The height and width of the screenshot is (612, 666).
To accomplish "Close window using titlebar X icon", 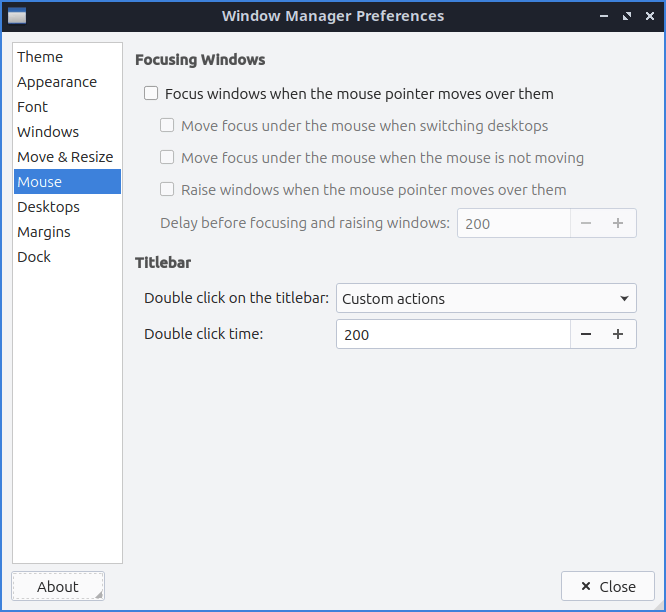I will 649,16.
